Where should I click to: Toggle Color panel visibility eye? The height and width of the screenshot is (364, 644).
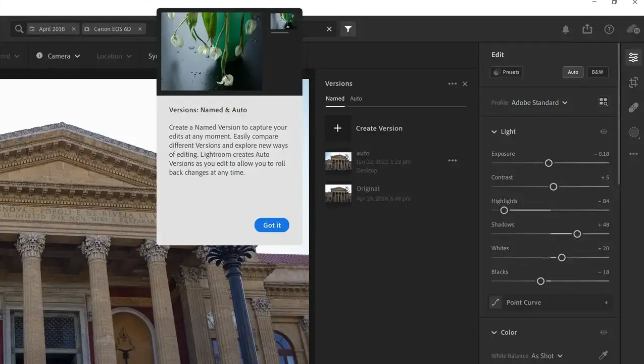(x=603, y=332)
